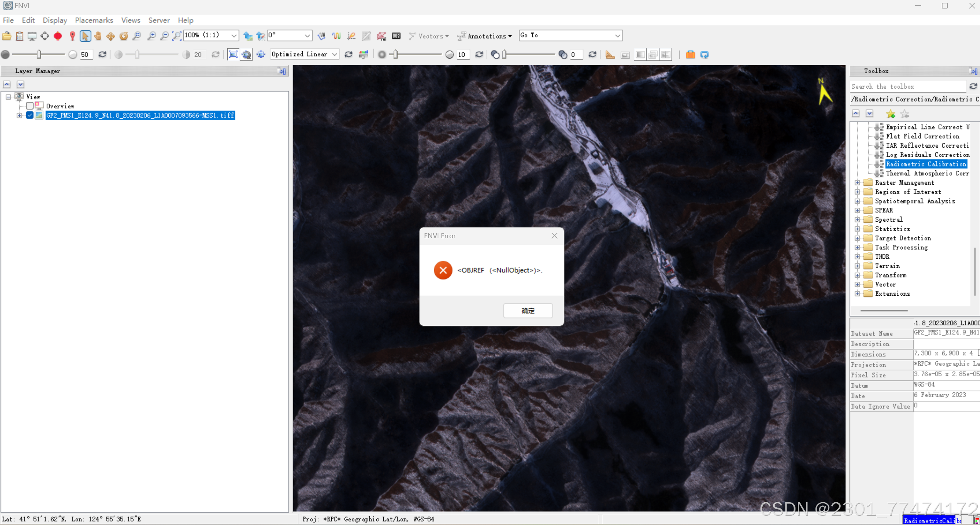Viewport: 980px width, 525px height.
Task: Expand the Raster Management toolbox folder
Action: click(x=857, y=183)
